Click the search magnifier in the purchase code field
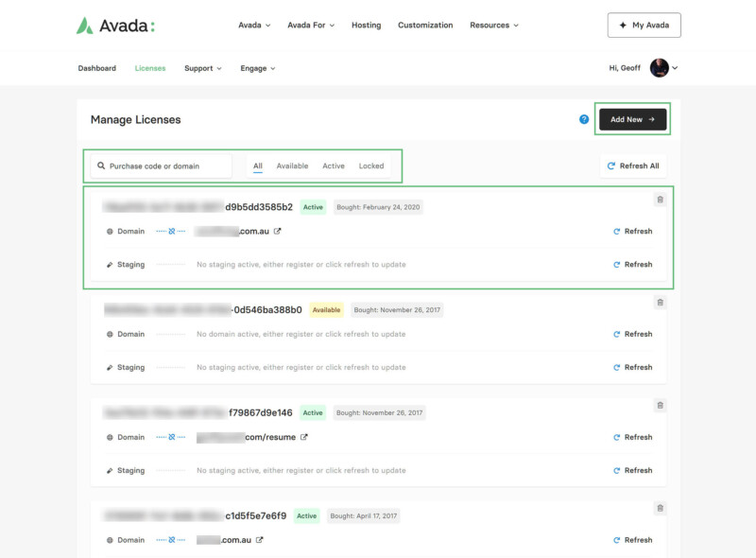Viewport: 756px width, 558px height. click(99, 165)
